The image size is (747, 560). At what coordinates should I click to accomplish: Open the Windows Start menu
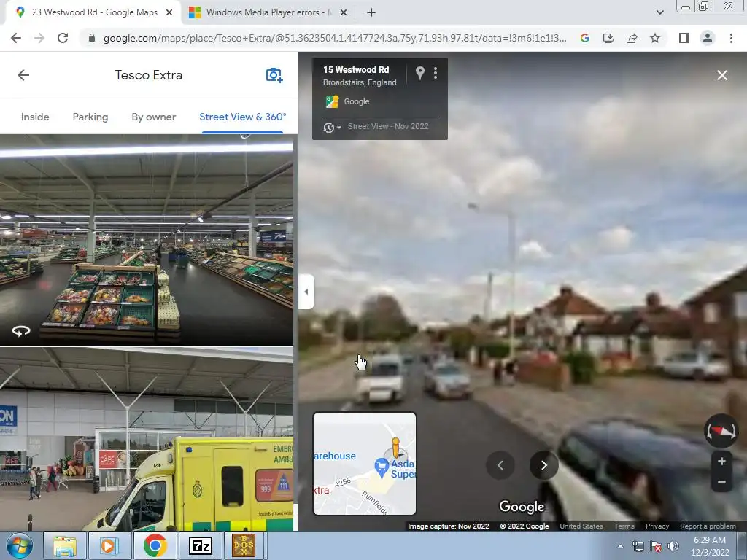click(18, 545)
